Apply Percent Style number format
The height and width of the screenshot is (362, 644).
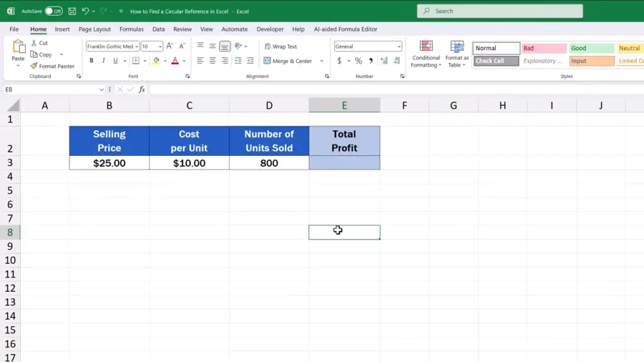point(358,61)
